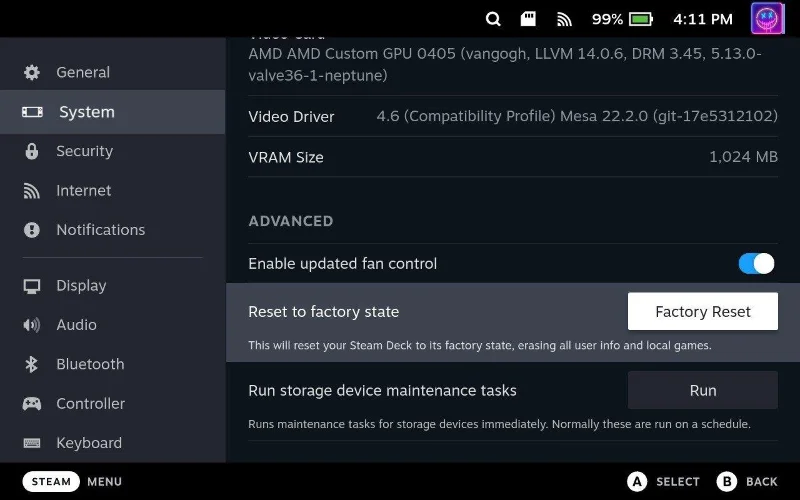Click the battery indicator icon
The image size is (800, 500).
tap(641, 19)
